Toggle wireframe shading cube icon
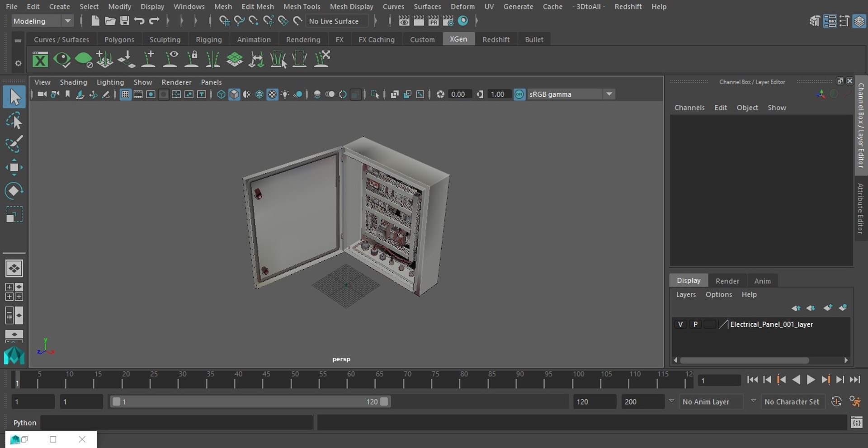 click(x=221, y=94)
